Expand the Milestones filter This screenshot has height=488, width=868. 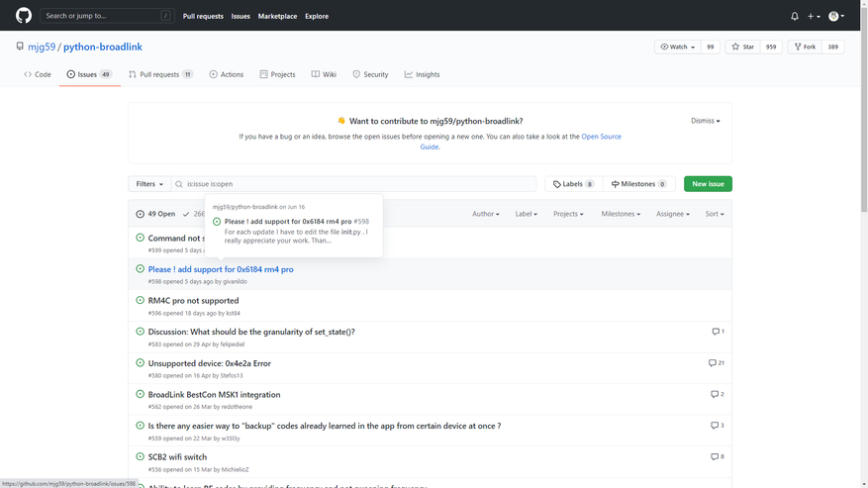(x=621, y=214)
